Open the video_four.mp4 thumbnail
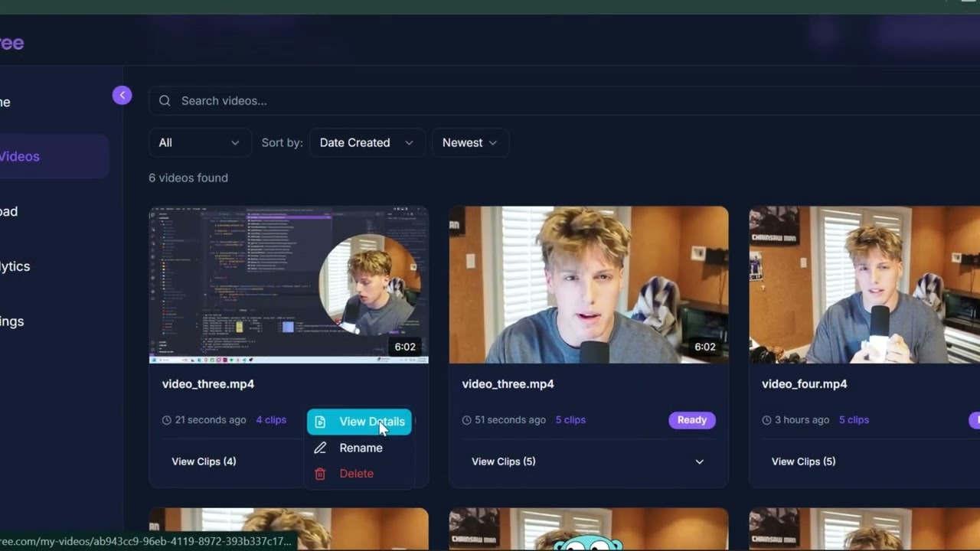980x551 pixels. [864, 285]
